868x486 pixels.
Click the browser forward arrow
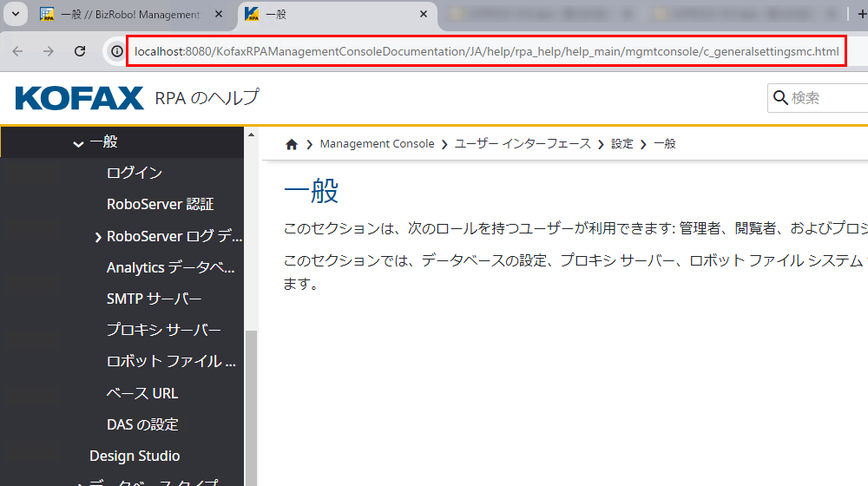click(x=49, y=51)
